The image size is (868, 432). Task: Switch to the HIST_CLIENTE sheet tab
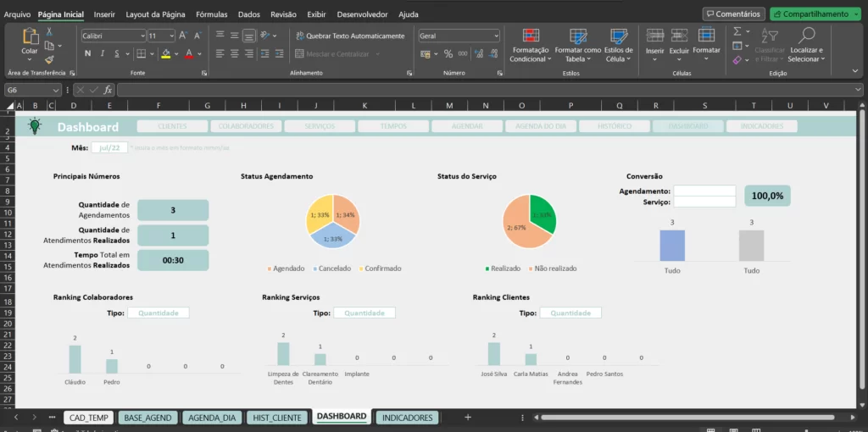pyautogui.click(x=277, y=417)
